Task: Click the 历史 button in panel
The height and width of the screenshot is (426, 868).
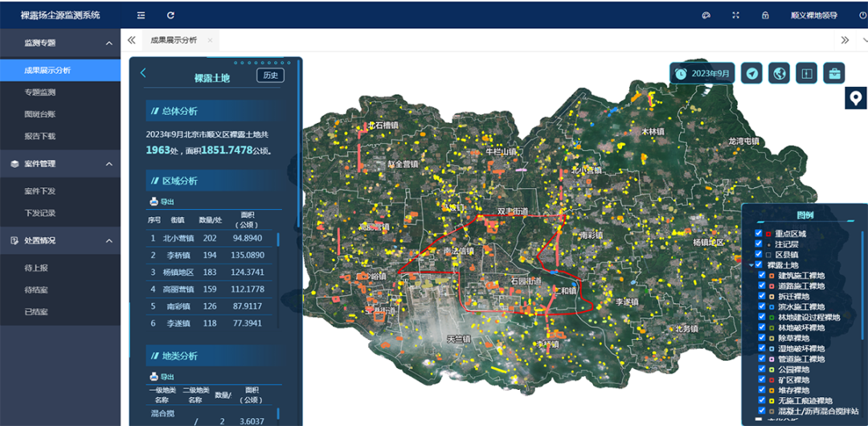Action: (270, 76)
